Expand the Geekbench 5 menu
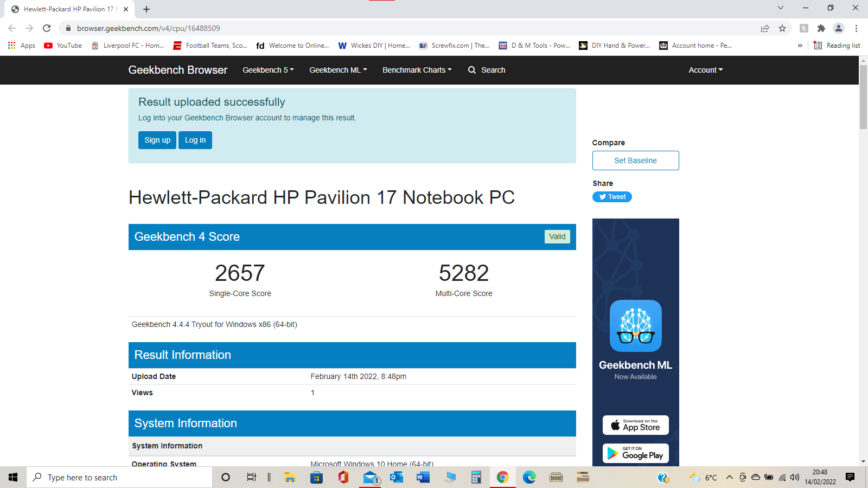The height and width of the screenshot is (488, 868). click(268, 70)
